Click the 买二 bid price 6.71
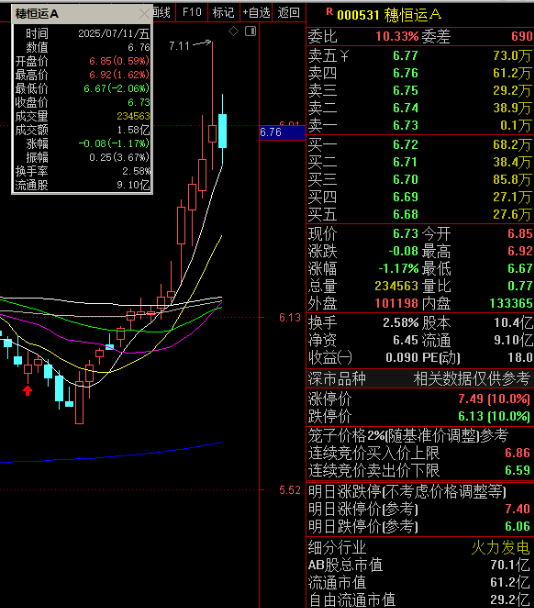 405,162
